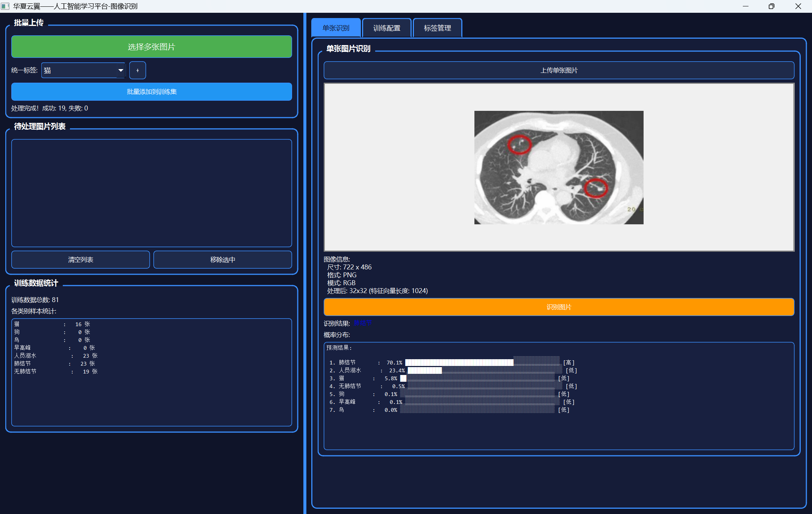The image size is (812, 514).
Task: Click inside the pending images list box
Action: (151, 193)
